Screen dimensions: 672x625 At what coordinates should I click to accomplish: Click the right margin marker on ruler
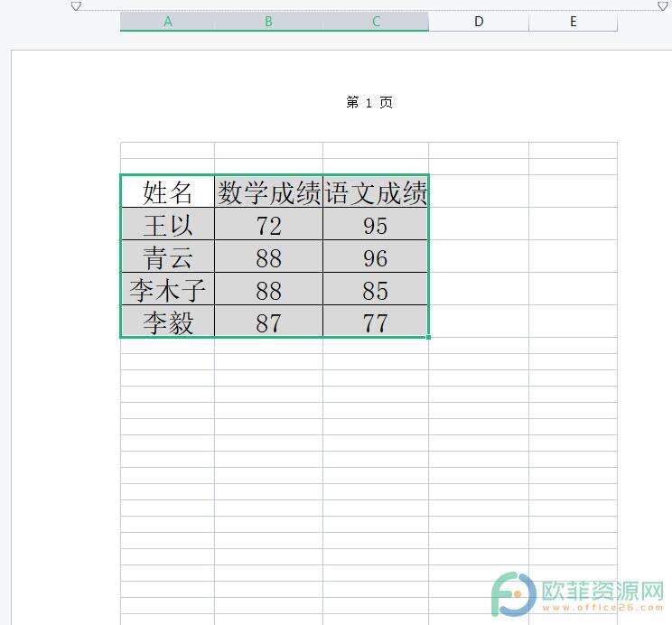pos(663,5)
